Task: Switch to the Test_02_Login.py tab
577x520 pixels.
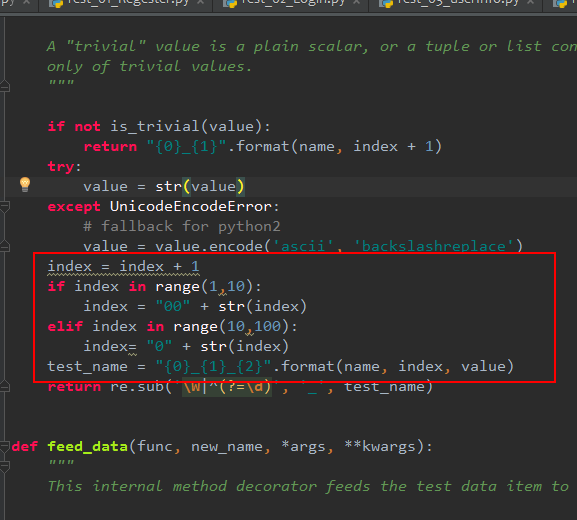Action: tap(293, 3)
